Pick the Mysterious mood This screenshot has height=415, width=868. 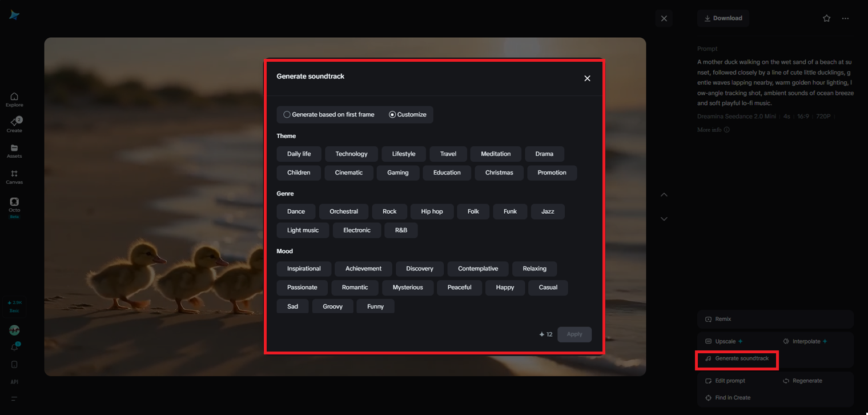408,288
